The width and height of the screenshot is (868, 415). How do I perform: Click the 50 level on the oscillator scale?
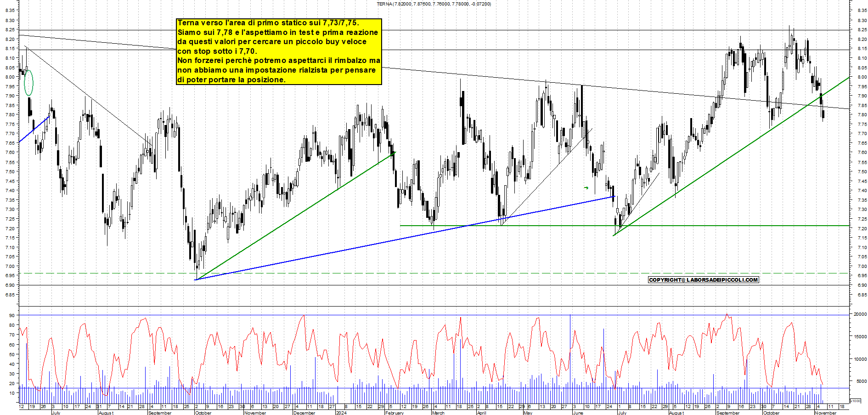pyautogui.click(x=11, y=354)
